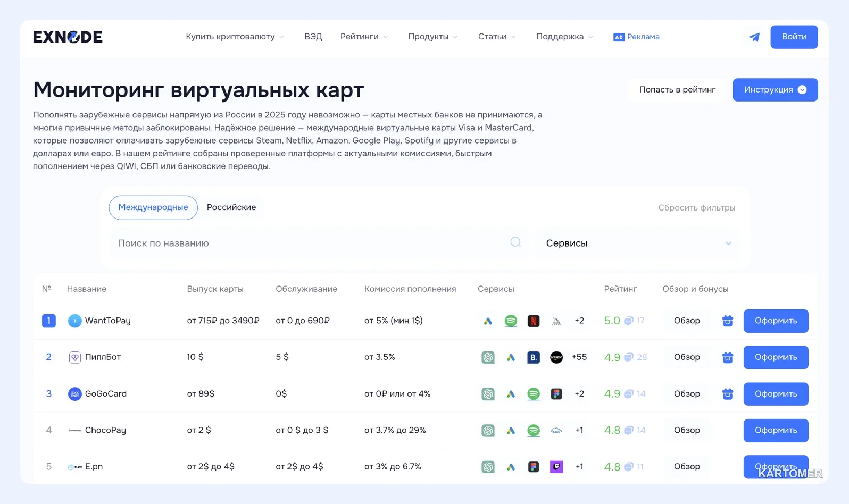Click the gift bonus icon for WantToPay

coord(728,321)
